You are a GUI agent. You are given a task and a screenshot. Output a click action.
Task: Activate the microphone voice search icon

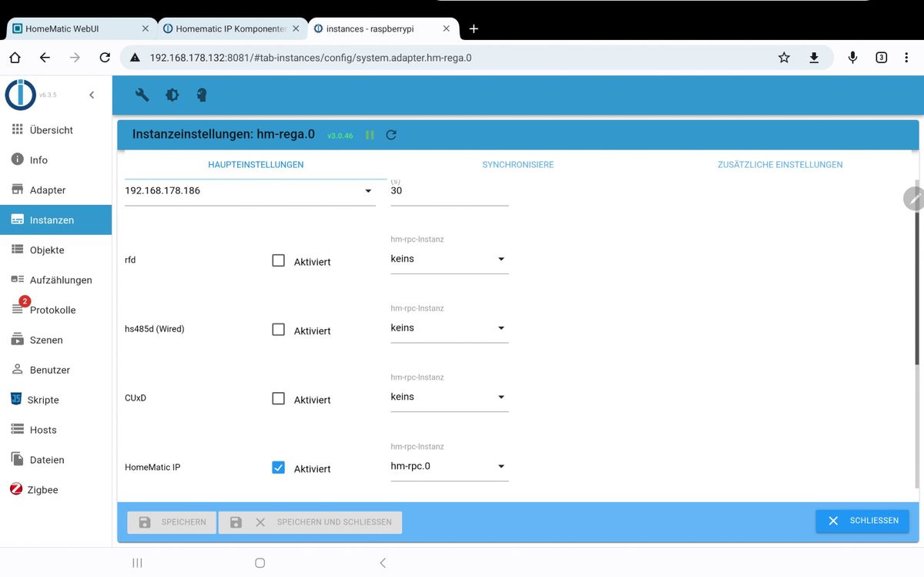point(852,58)
